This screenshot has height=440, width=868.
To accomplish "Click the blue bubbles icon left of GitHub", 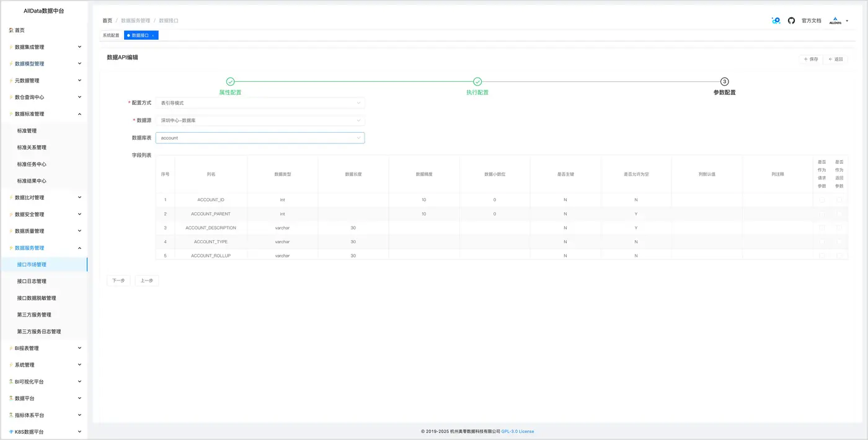I will (x=776, y=20).
